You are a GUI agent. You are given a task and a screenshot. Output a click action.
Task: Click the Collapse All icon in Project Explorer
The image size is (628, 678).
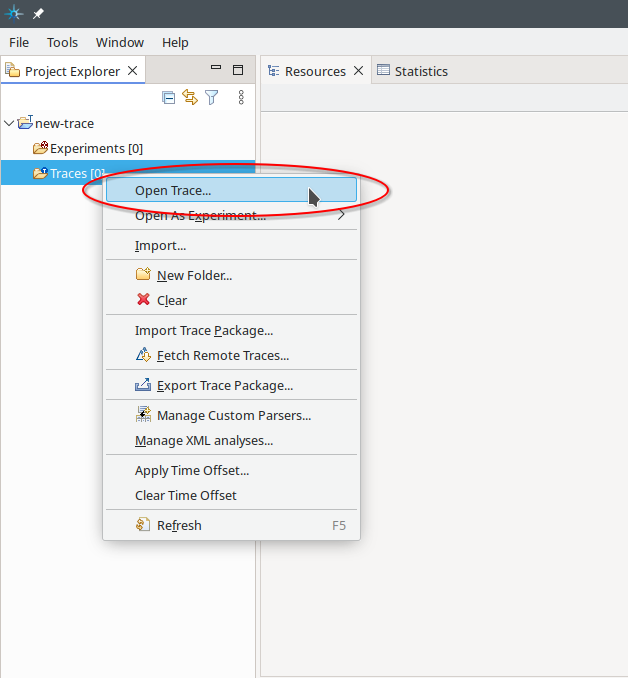click(x=169, y=97)
